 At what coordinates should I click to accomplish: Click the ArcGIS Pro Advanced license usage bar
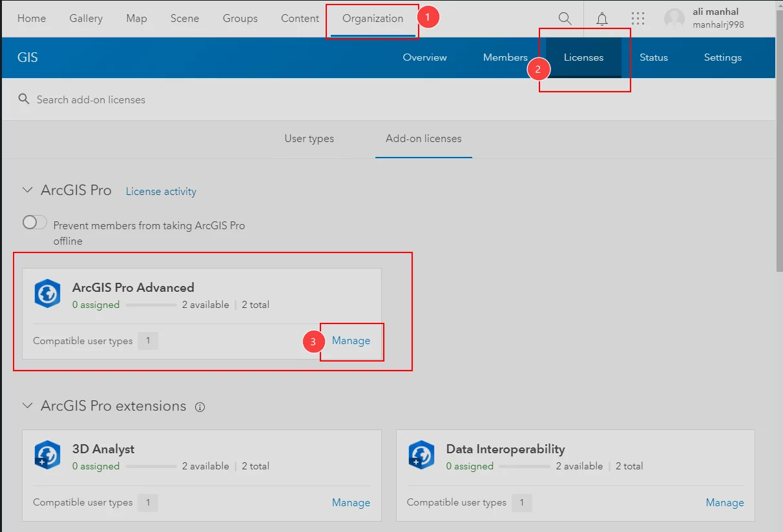pos(151,305)
